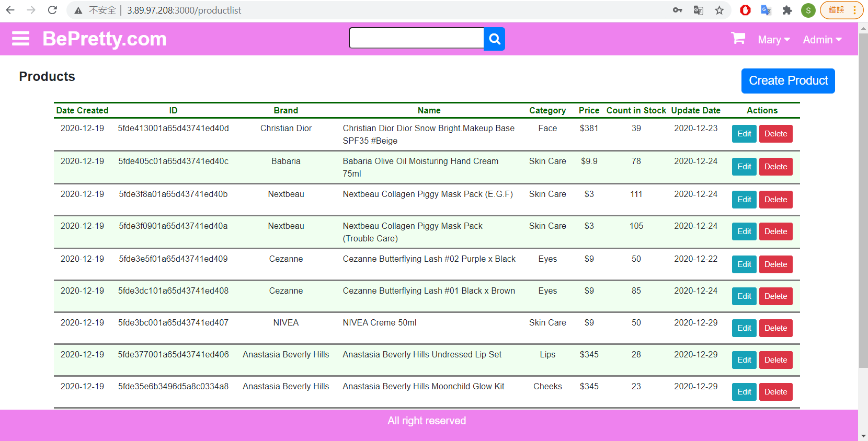868x441 pixels.
Task: Click the All right reserved footer text
Action: tap(427, 421)
